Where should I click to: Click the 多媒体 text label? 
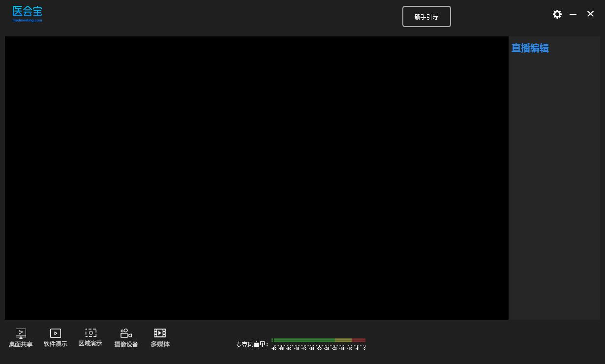point(160,344)
